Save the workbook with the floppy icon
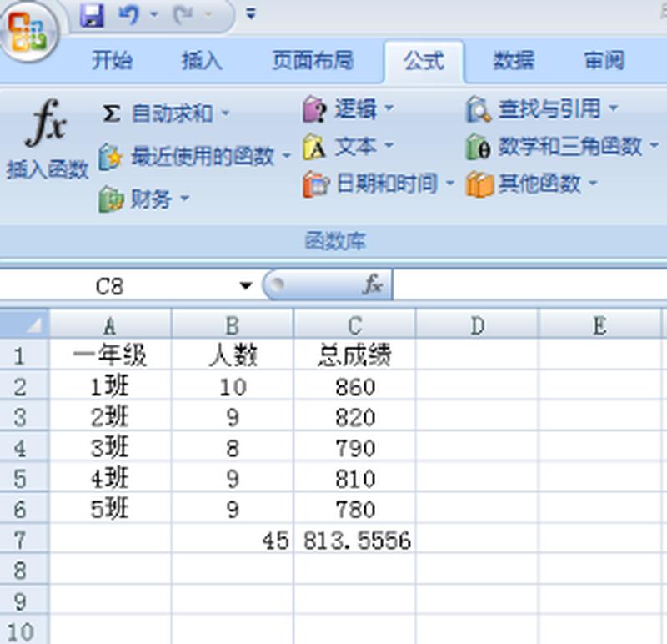Image resolution: width=667 pixels, height=644 pixels. click(x=93, y=15)
